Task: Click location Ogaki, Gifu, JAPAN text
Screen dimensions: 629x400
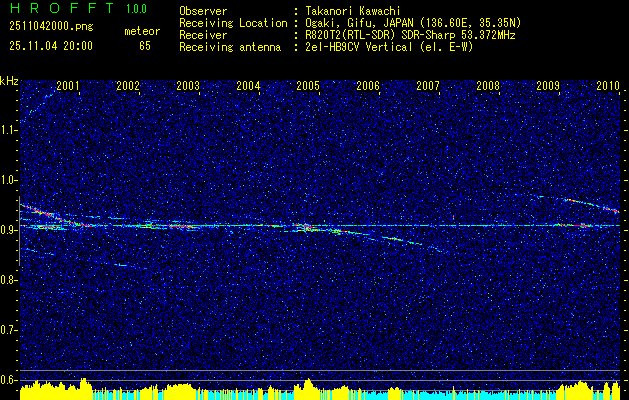Action: 413,23
